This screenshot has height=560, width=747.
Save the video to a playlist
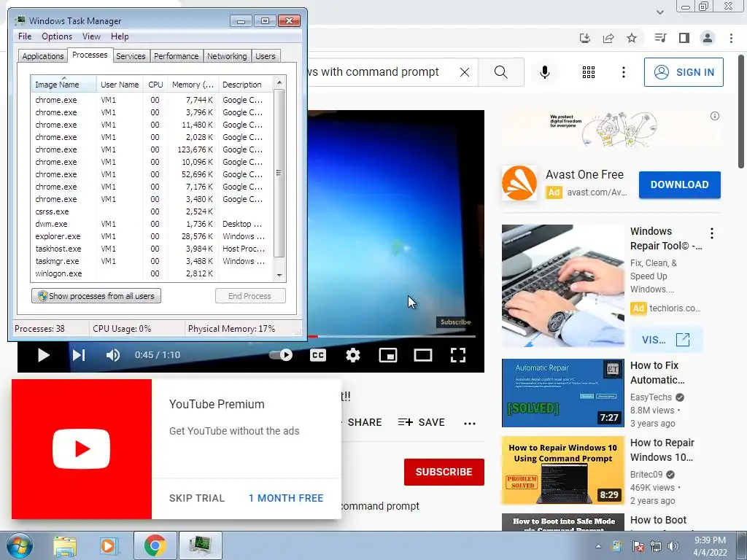[x=421, y=422]
